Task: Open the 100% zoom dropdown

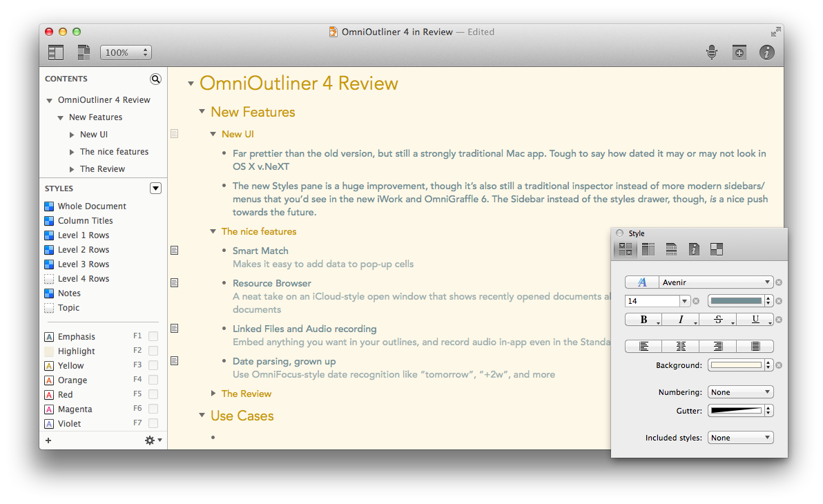Action: pyautogui.click(x=126, y=52)
